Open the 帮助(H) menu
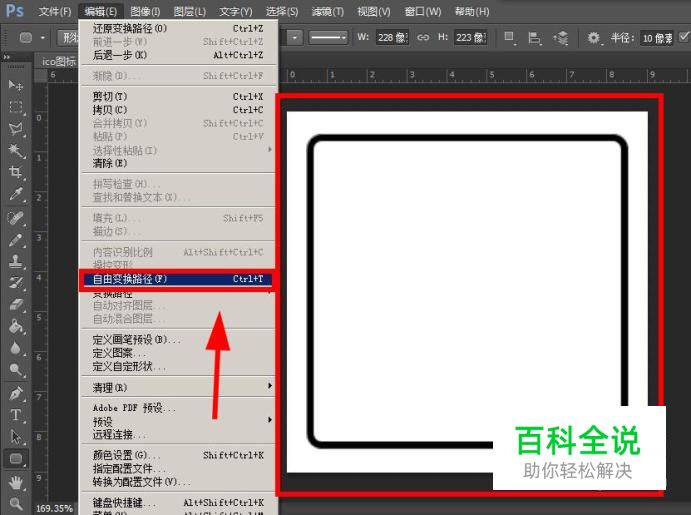Viewport: 691px width, 515px height. pos(472,11)
